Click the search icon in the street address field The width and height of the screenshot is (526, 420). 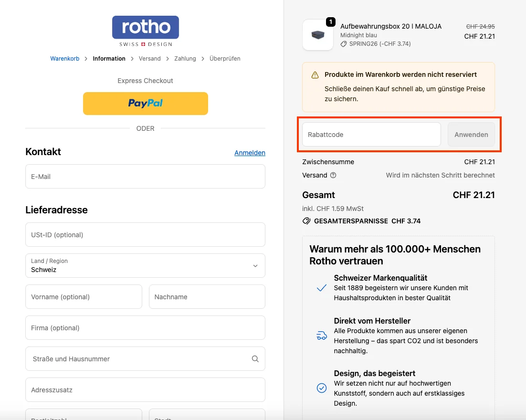coord(255,358)
